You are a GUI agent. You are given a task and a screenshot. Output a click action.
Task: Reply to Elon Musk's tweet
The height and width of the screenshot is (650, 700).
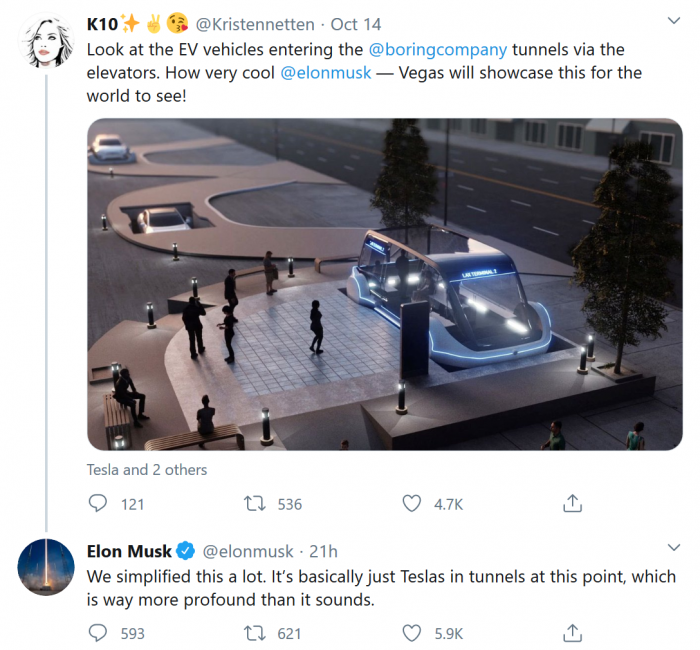[98, 633]
